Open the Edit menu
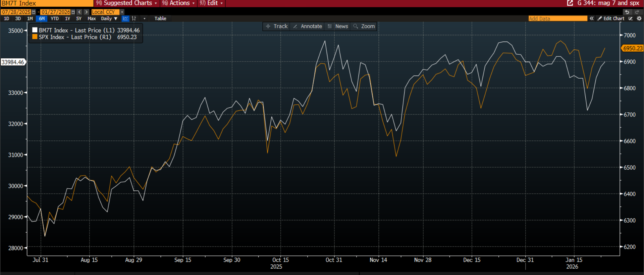Viewport: 644px width, 275px height. [211, 3]
